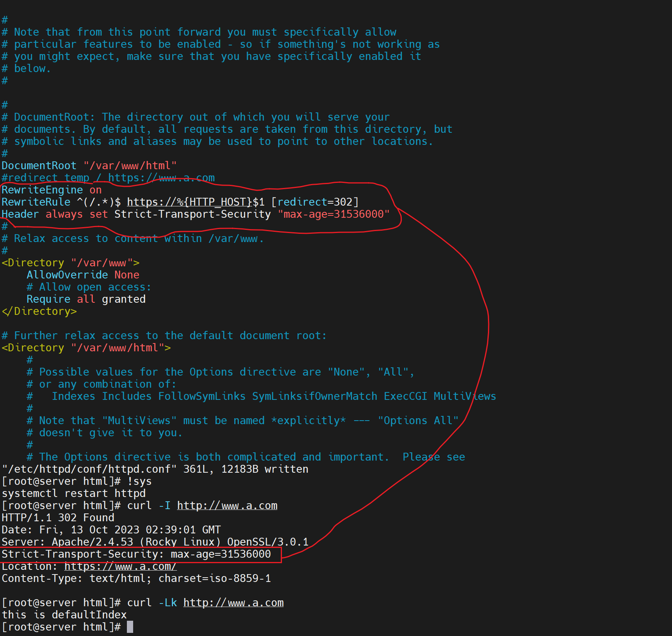672x636 pixels.
Task: Select the "max-age=31536000" quoted string in the Header line
Action: point(334,214)
